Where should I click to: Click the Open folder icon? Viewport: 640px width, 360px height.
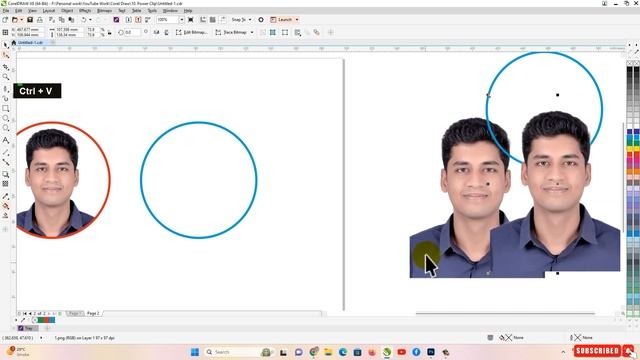tap(15, 20)
